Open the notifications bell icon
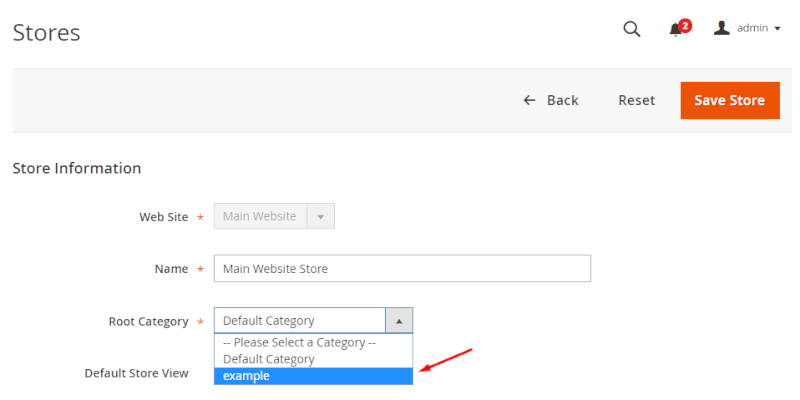Image resolution: width=800 pixels, height=400 pixels. click(x=676, y=30)
